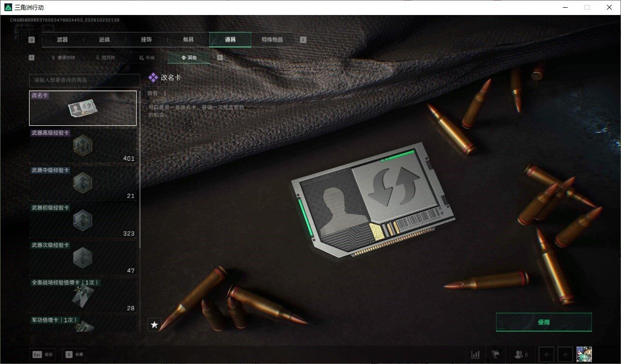The width and height of the screenshot is (621, 364).
Task: Select the 武器次级经验卡 item
Action: pos(83,258)
